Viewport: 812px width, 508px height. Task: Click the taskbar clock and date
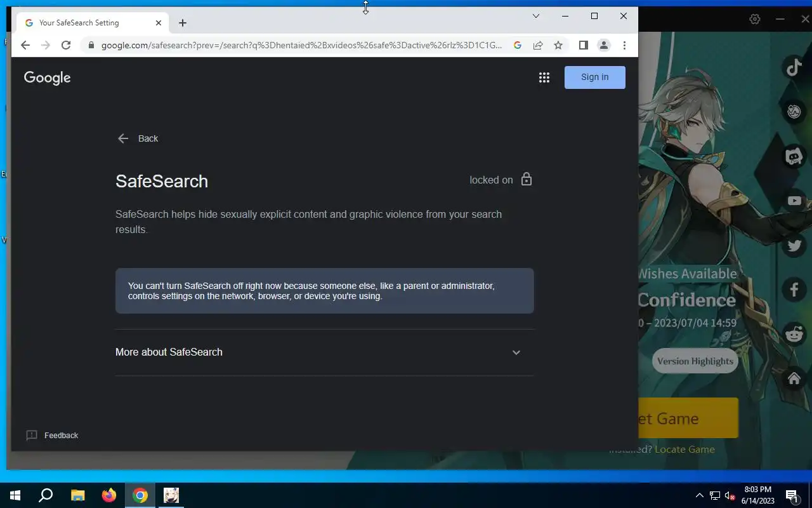point(758,495)
